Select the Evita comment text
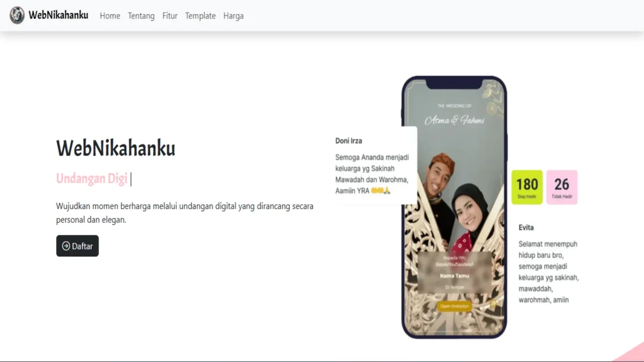 click(x=548, y=271)
